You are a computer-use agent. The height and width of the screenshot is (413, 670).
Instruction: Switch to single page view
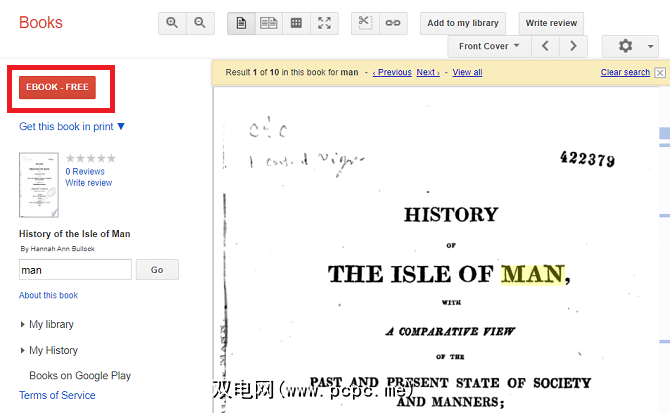coord(241,23)
